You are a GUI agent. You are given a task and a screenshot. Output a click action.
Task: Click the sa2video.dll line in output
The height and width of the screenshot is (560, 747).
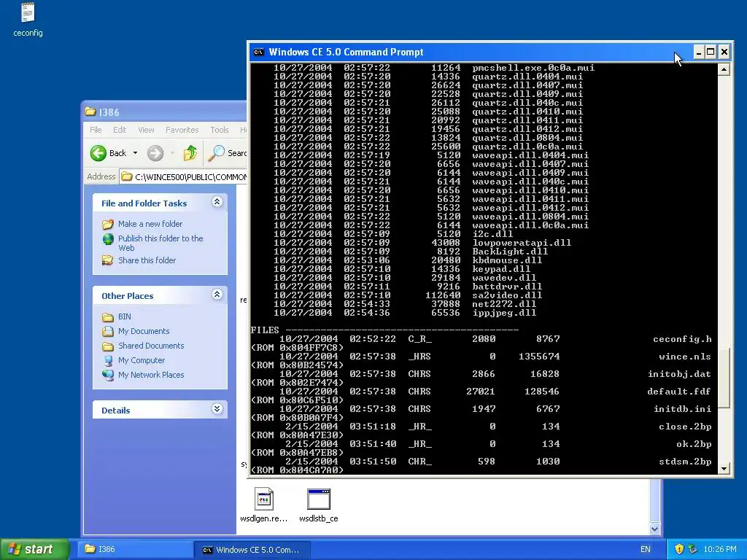click(408, 295)
